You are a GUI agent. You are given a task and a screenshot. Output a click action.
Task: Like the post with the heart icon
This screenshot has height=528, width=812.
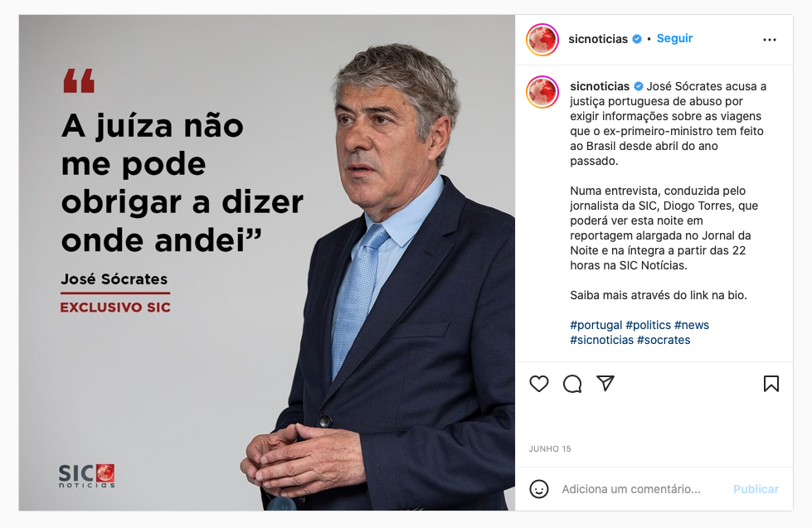point(538,384)
